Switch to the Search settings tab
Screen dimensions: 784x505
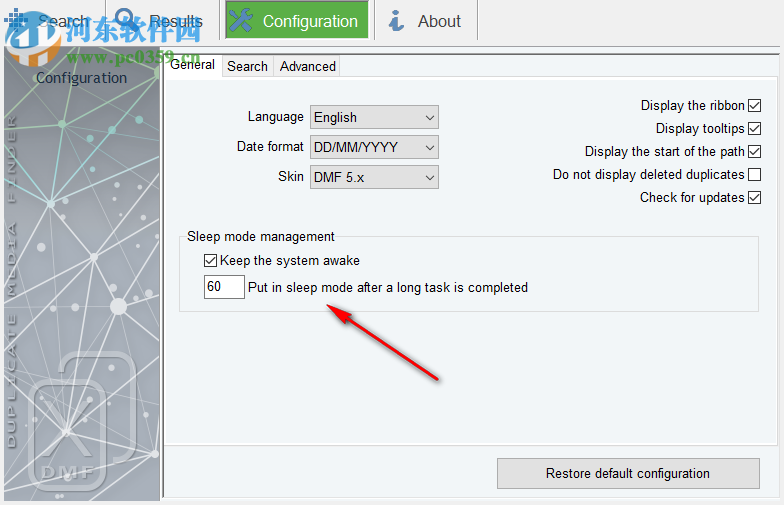pyautogui.click(x=248, y=66)
